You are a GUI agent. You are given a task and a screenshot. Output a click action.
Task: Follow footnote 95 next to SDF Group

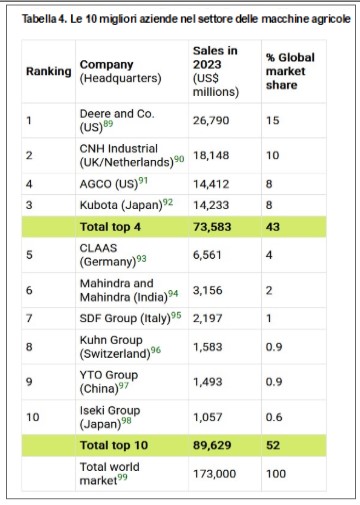pos(176,315)
